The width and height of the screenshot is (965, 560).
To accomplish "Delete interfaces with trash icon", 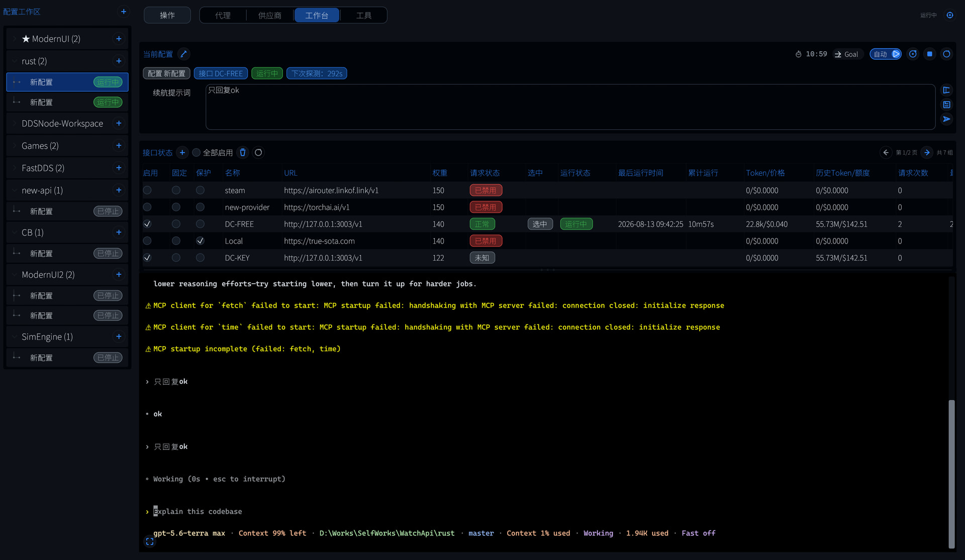I will pyautogui.click(x=243, y=152).
